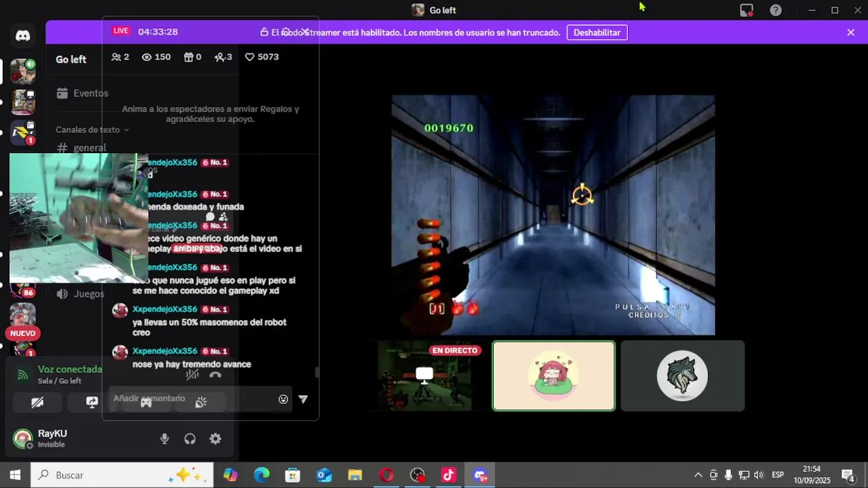The image size is (868, 488).
Task: Mute microphone in user panel
Action: point(164,439)
